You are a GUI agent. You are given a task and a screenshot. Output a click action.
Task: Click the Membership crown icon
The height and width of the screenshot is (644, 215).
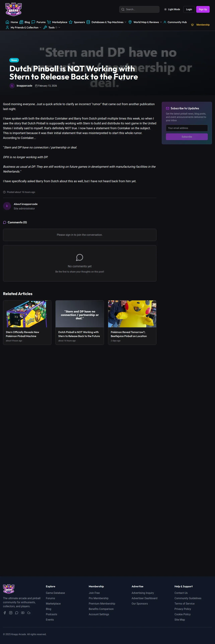tap(192, 25)
